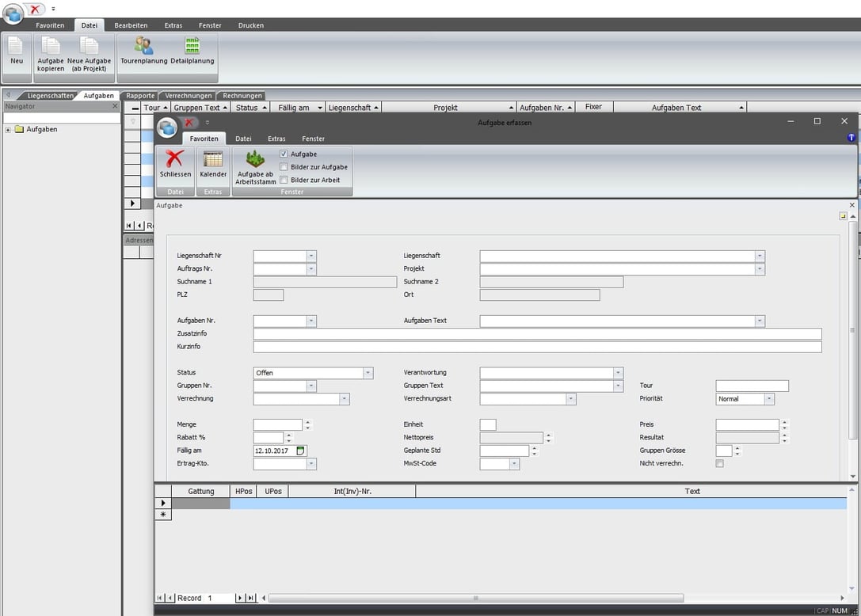Increase the Menge spinner value
The image size is (861, 616).
tap(307, 422)
